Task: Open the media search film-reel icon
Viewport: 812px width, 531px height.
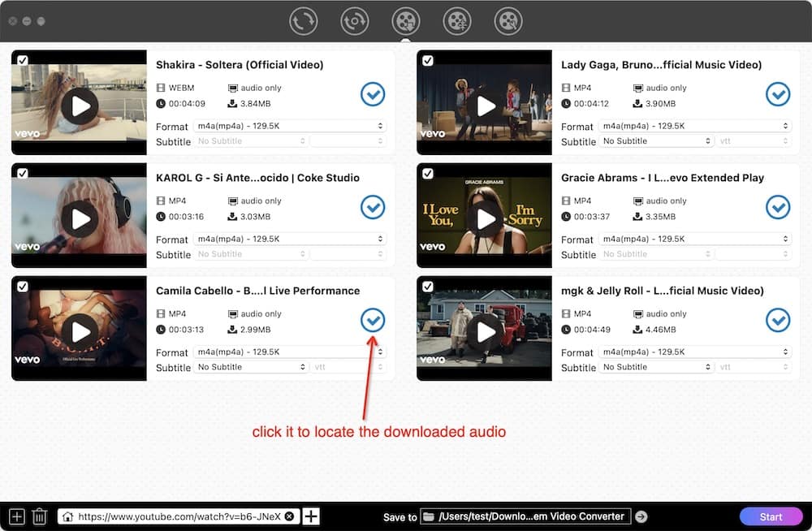Action: [x=508, y=21]
